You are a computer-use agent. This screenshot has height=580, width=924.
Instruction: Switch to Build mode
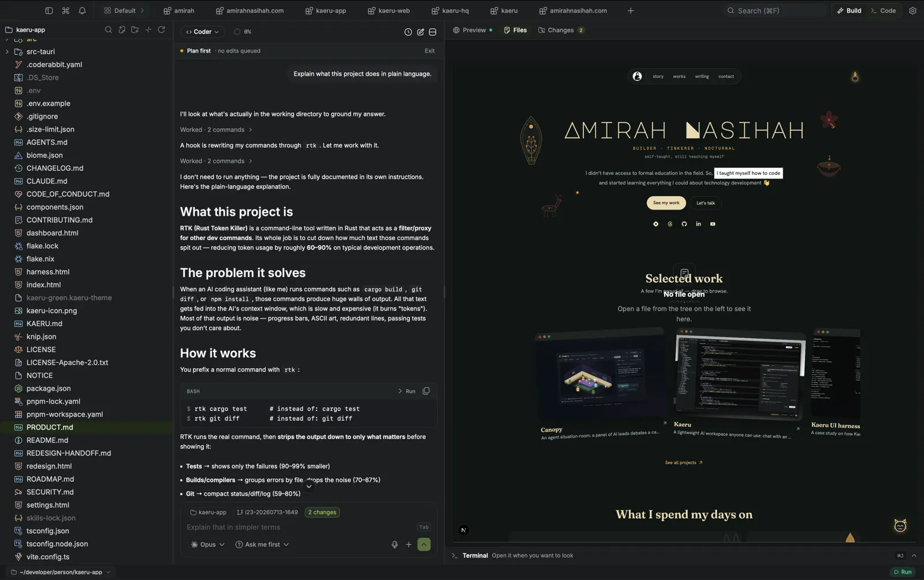pyautogui.click(x=849, y=10)
